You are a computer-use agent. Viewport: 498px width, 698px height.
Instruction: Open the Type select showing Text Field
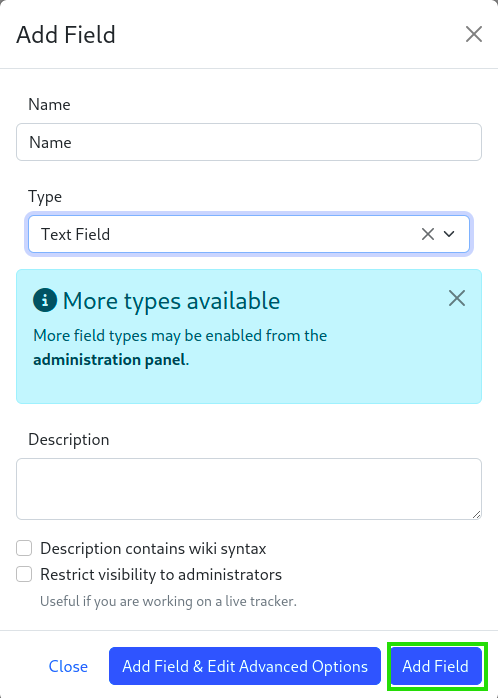(x=249, y=234)
